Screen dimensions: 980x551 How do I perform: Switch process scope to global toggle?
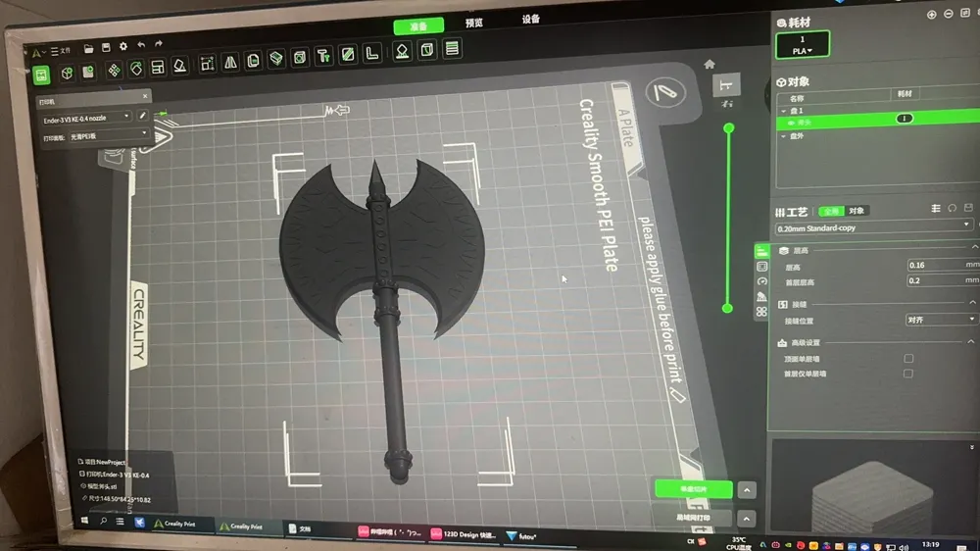(x=831, y=212)
